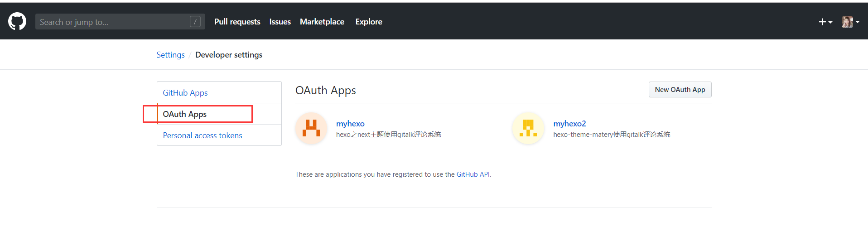Open the user avatar profile dropdown
868x227 pixels.
[850, 22]
